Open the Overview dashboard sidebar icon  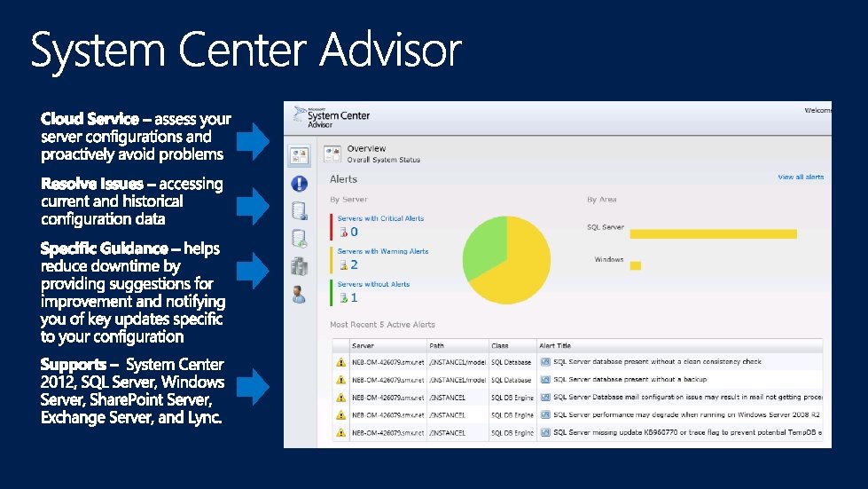(x=299, y=155)
